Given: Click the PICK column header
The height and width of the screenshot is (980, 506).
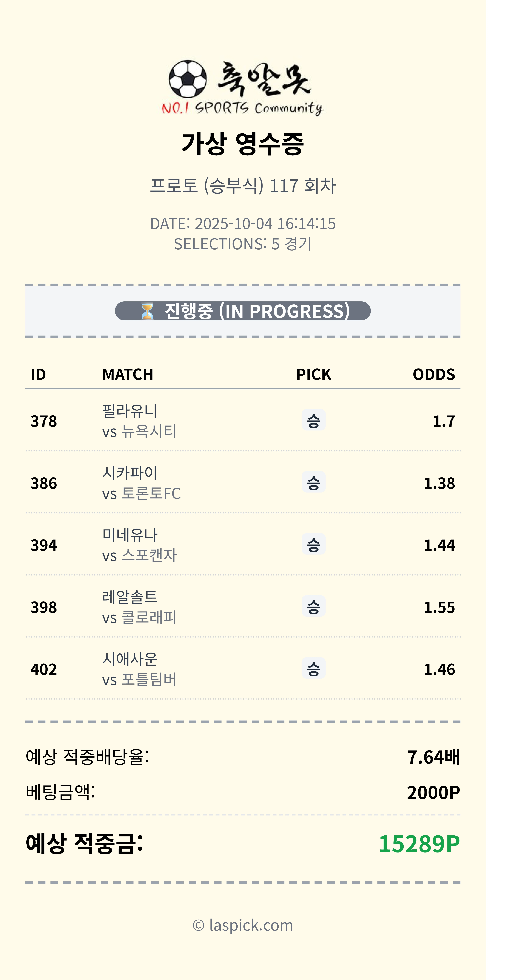Looking at the screenshot, I should pyautogui.click(x=314, y=374).
